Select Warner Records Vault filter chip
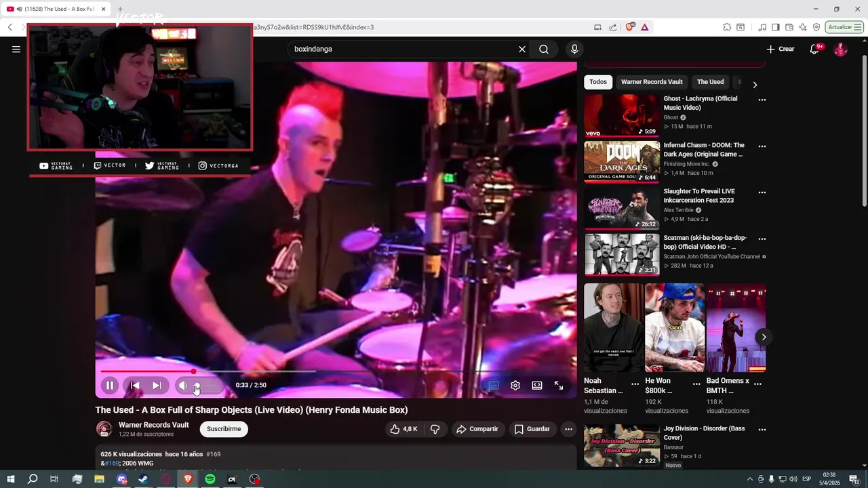Screen dimensions: 868x488 (652, 82)
